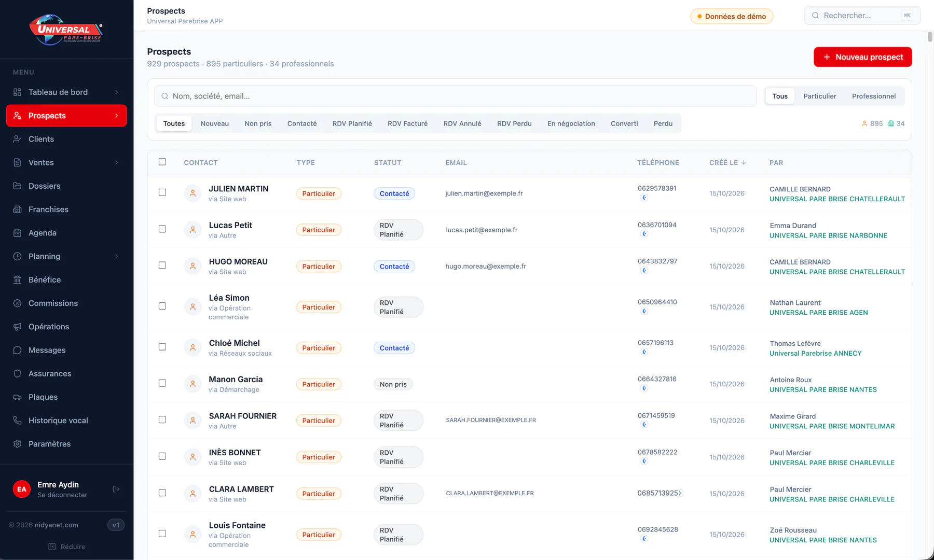Select the En négociation tab
This screenshot has width=934, height=560.
[571, 123]
